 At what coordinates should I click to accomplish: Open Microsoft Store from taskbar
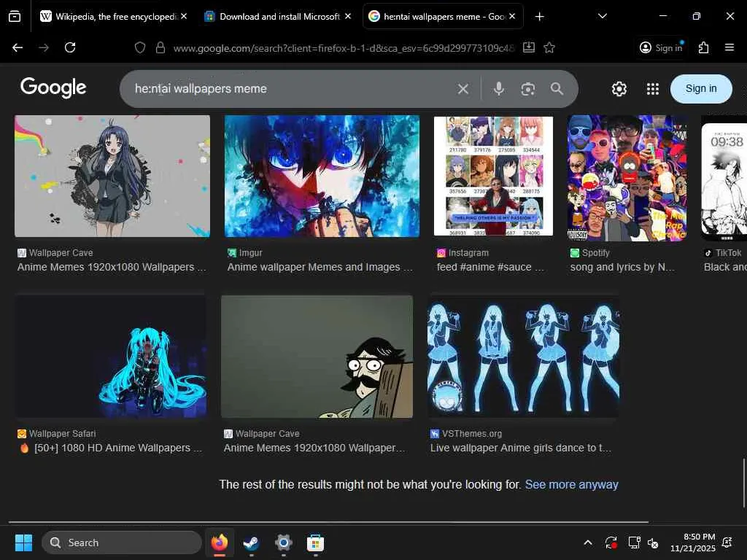click(315, 542)
